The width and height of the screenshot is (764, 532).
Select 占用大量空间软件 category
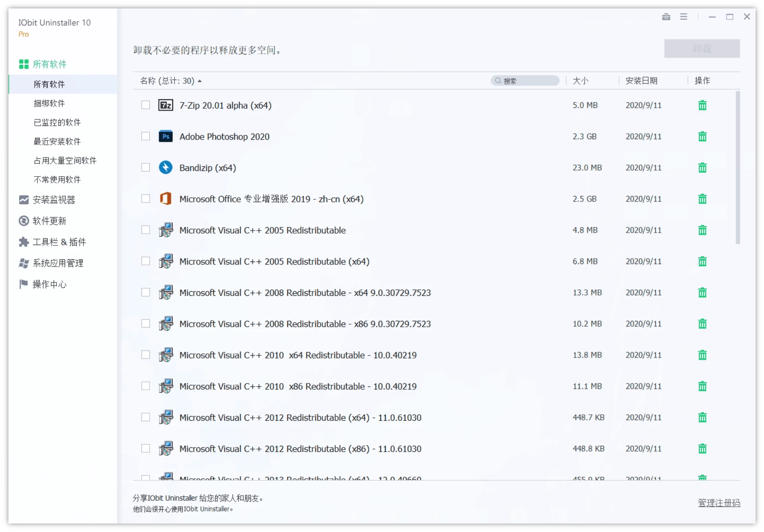click(64, 160)
